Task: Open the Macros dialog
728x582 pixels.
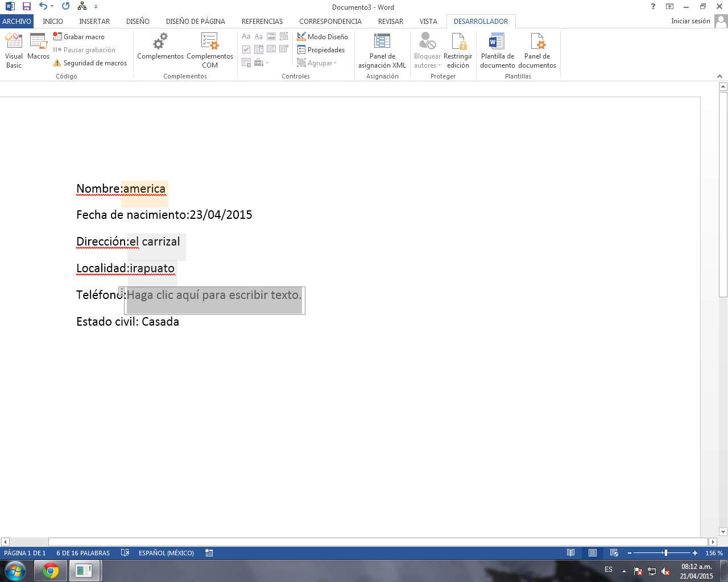Action: (38, 46)
